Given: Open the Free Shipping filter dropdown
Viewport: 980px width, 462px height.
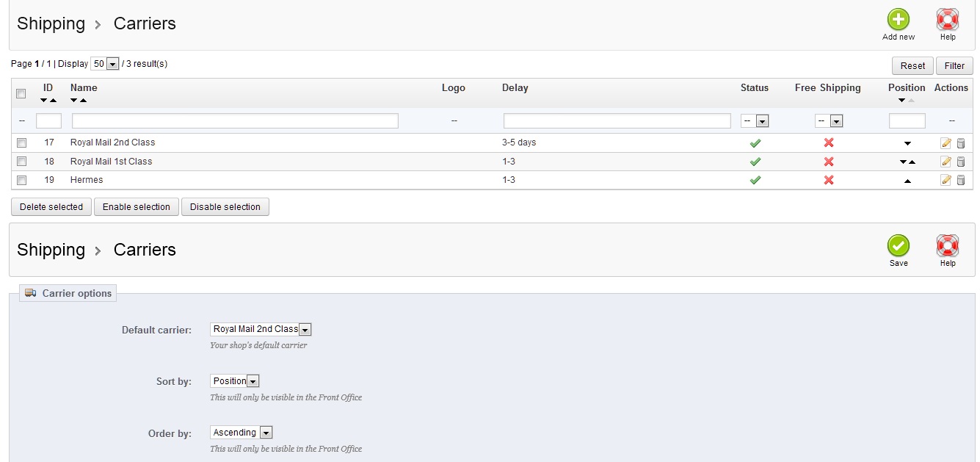Looking at the screenshot, I should coord(829,120).
